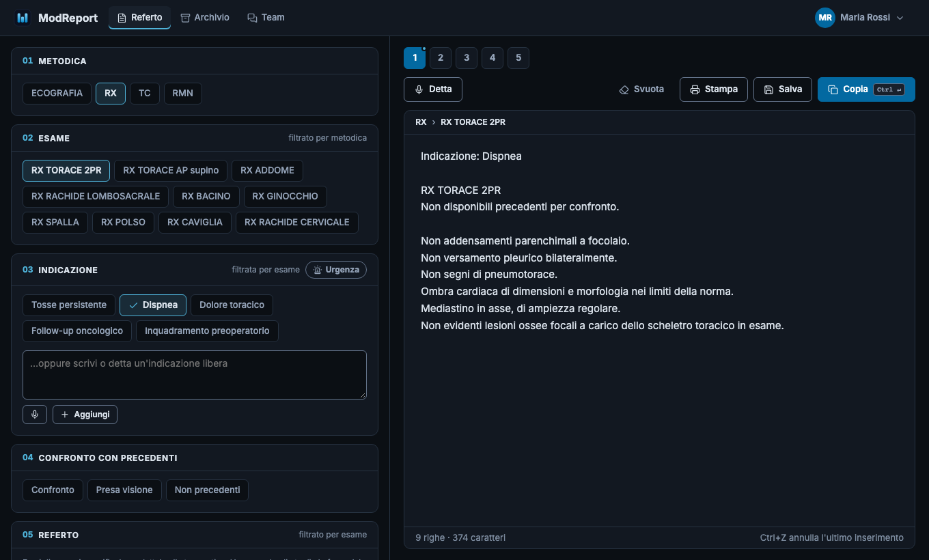The image size is (929, 560).
Task: Open the Team tab
Action: point(266,18)
